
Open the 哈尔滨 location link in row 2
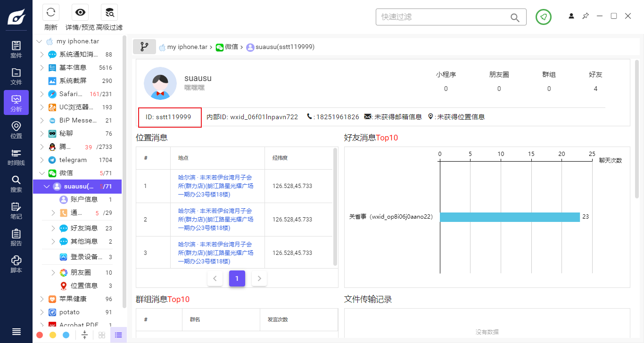coord(215,220)
